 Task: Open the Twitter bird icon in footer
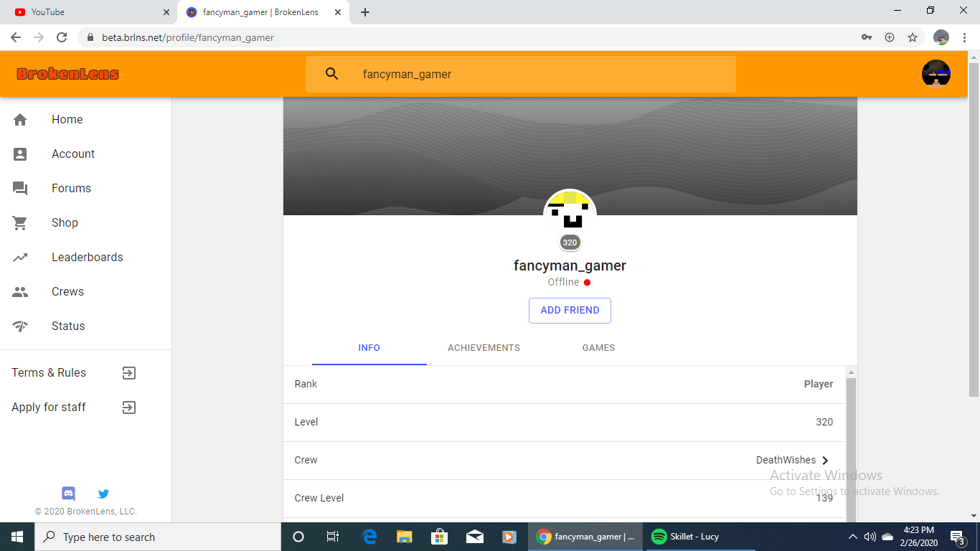(103, 494)
